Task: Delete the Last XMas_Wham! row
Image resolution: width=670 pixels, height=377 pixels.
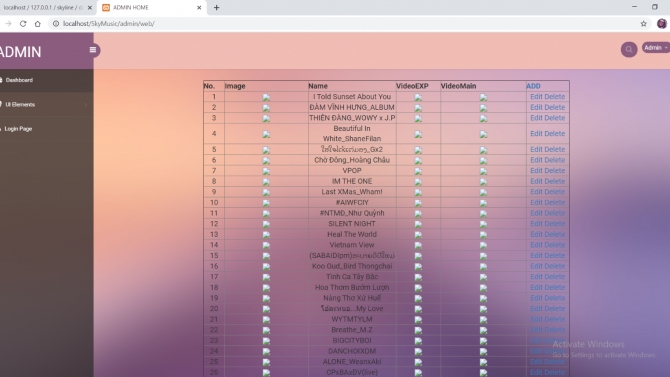Action: 555,192
